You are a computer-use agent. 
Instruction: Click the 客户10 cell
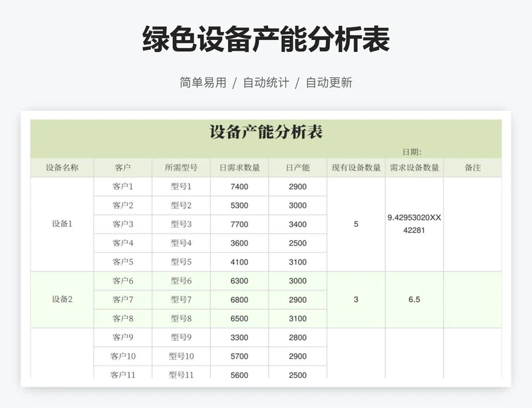click(123, 356)
